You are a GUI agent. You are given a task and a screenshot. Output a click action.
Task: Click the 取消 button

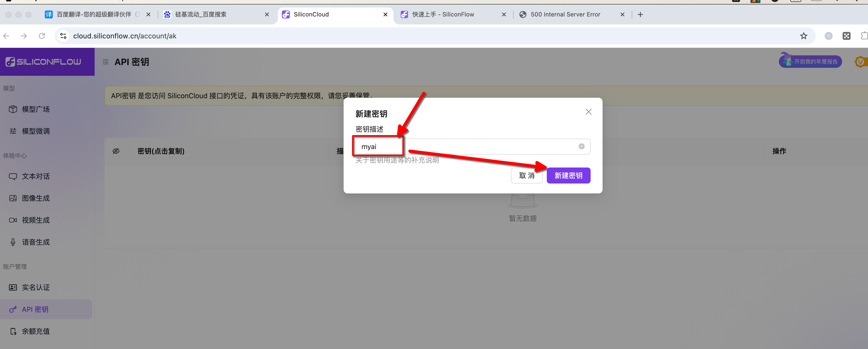point(526,176)
